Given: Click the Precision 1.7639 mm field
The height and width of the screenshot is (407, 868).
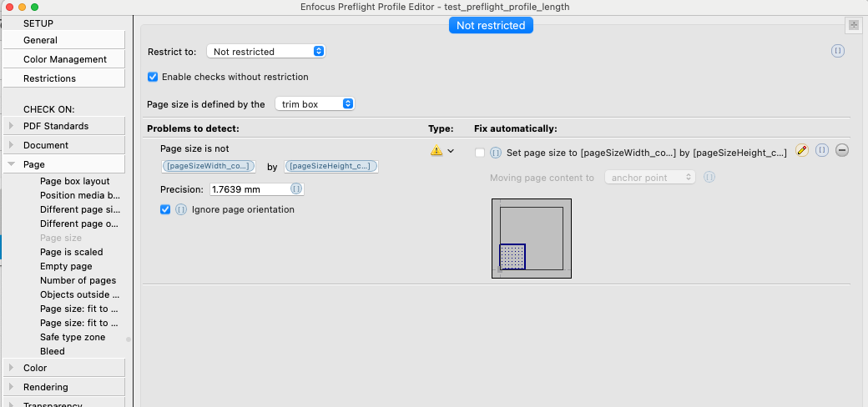Looking at the screenshot, I should tap(257, 189).
